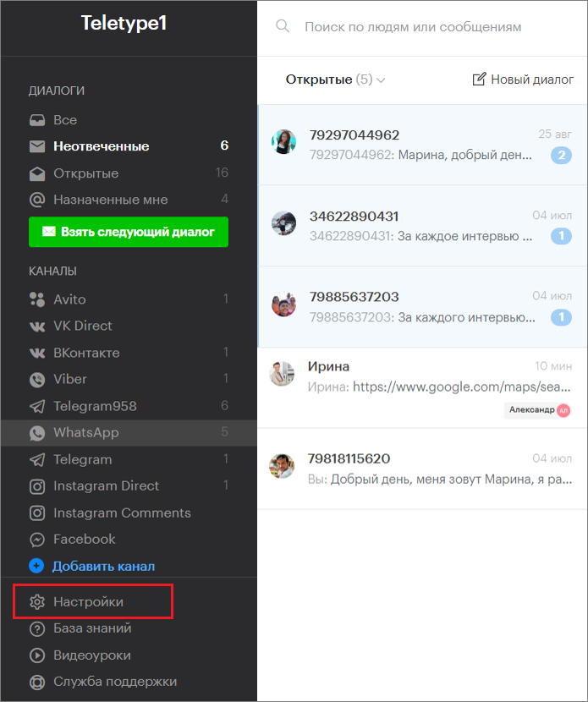Click the Knowledge Base question icon

(x=37, y=628)
